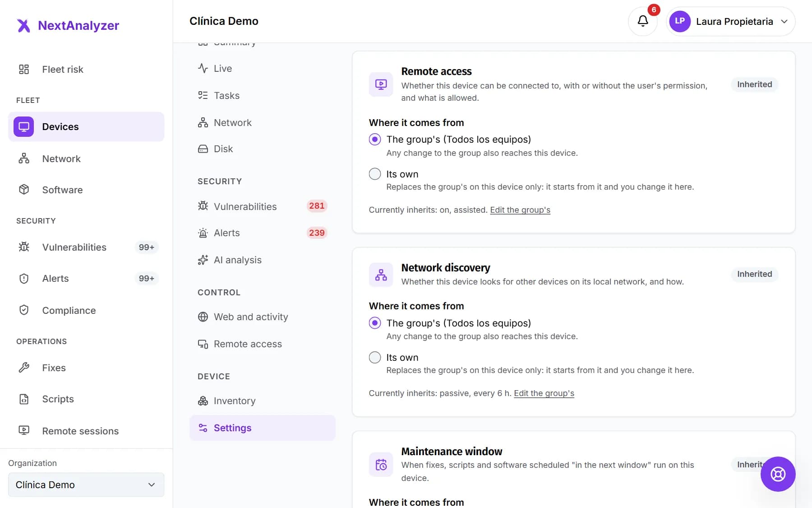
Task: Open the device Tasks section
Action: 263,95
